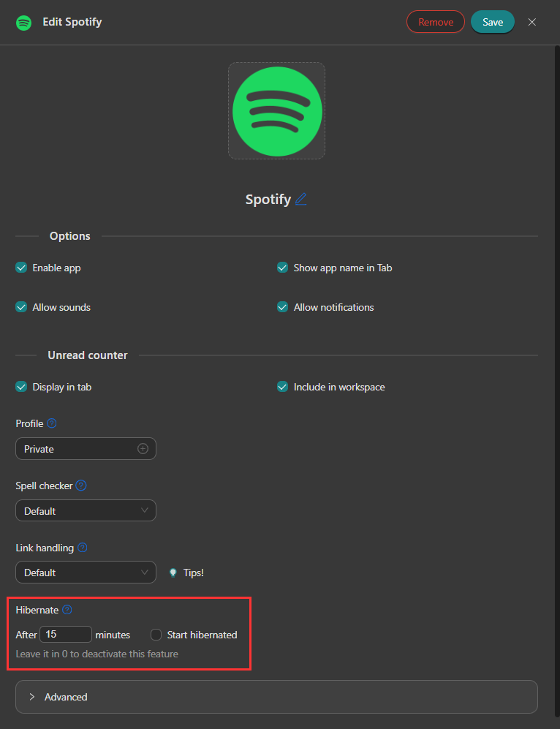This screenshot has width=560, height=729.
Task: Edit the app name with the pencil icon
Action: click(300, 199)
